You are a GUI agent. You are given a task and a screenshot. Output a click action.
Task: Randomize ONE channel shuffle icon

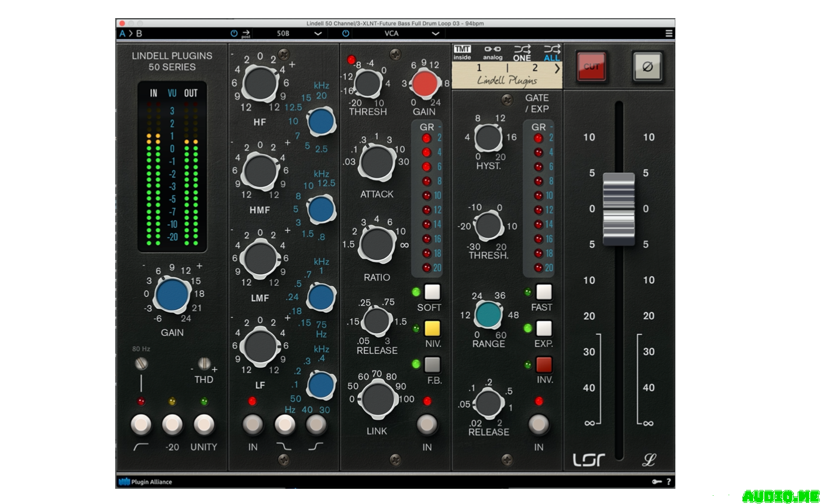pos(522,53)
